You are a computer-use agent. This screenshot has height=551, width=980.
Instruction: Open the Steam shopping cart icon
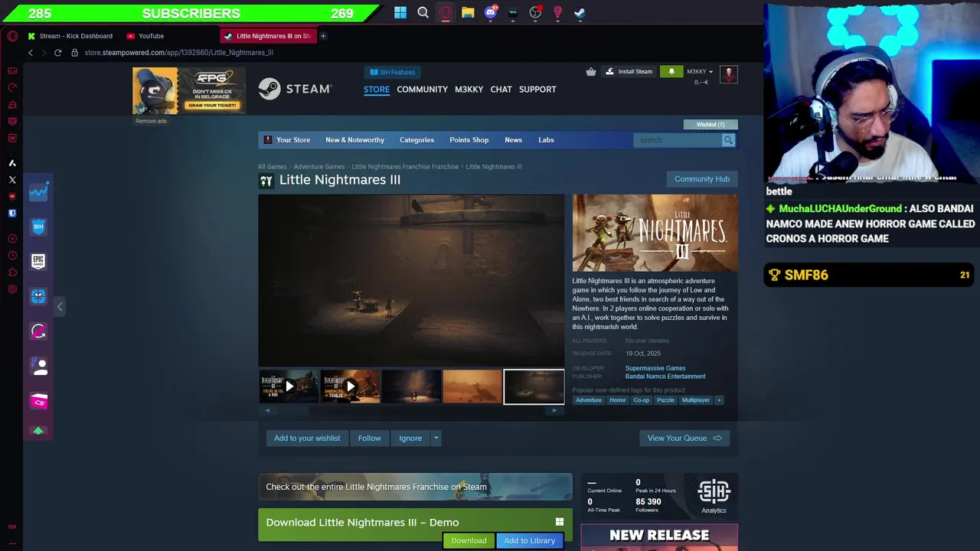pos(591,72)
